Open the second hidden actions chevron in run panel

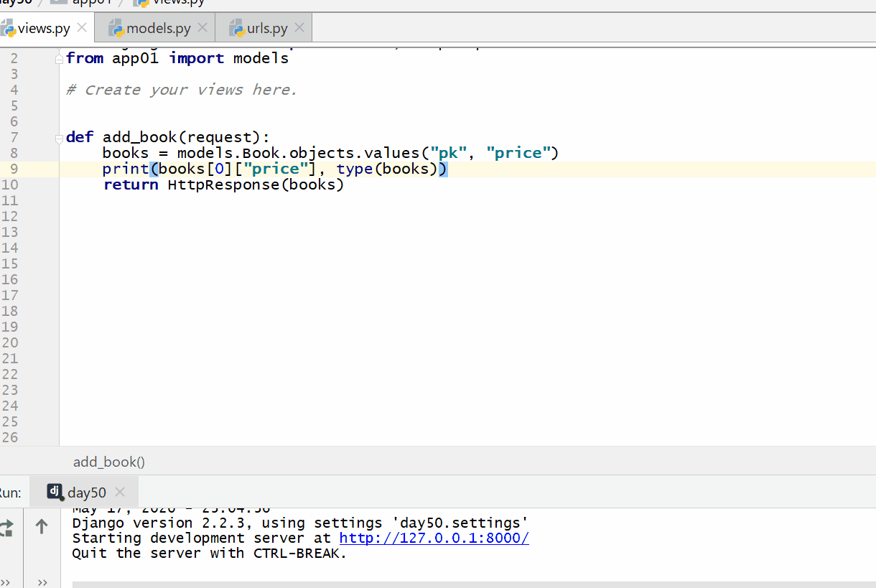coord(42,582)
